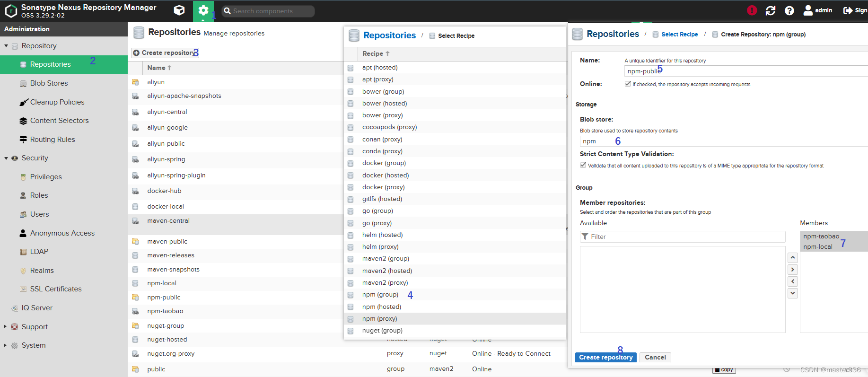The width and height of the screenshot is (868, 377).
Task: Select npm-local in Members list
Action: [x=817, y=247]
